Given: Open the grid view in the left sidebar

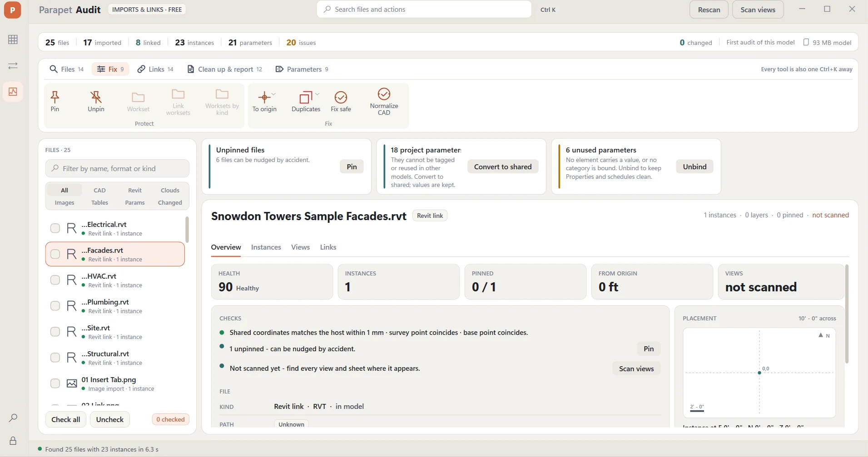Looking at the screenshot, I should 13,39.
